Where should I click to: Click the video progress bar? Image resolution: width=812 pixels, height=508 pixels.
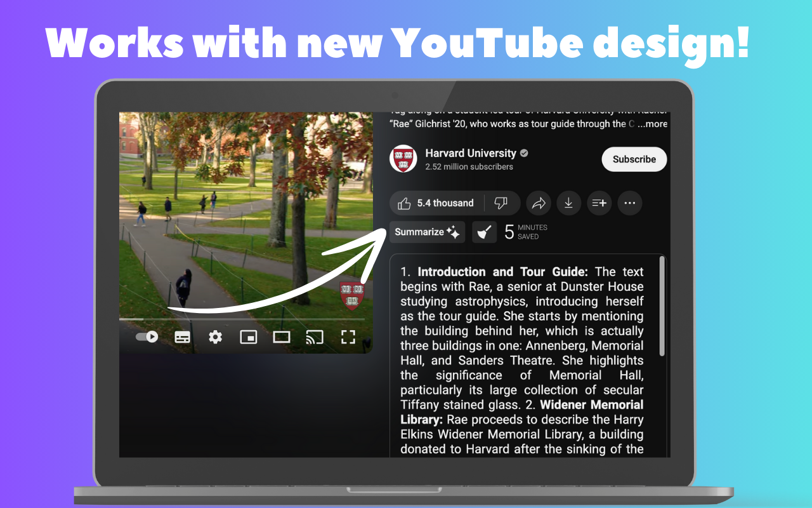pyautogui.click(x=241, y=319)
